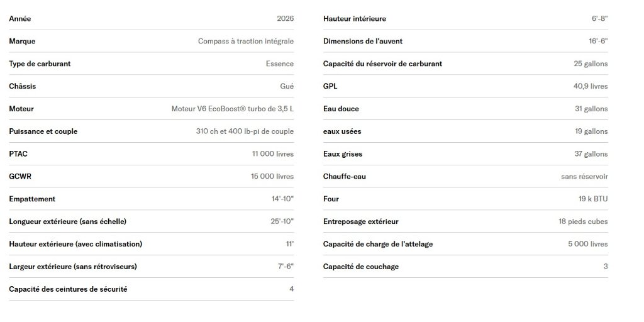Screen dimensions: 644x322
Task: Click Entreposage extérieur label
Action: tap(360, 221)
